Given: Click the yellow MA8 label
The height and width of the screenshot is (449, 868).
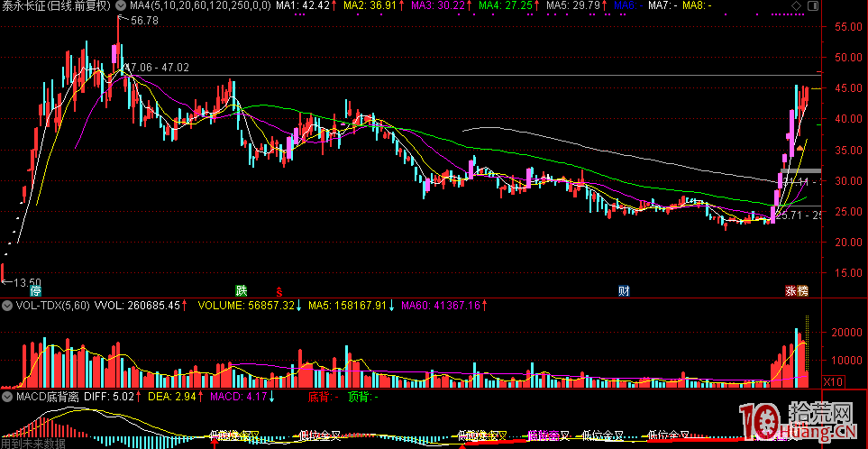Looking at the screenshot, I should 697,6.
